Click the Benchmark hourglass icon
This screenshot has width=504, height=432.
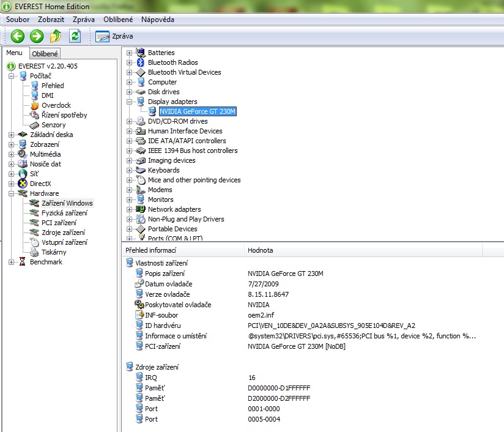point(22,262)
